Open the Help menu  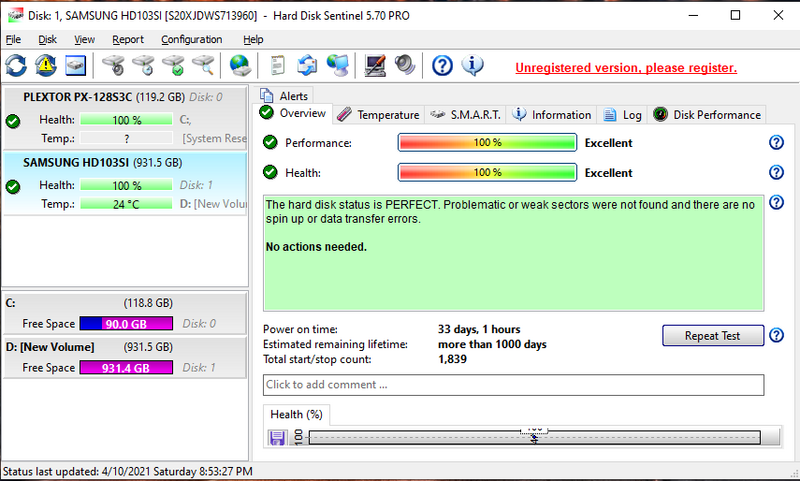click(x=253, y=39)
